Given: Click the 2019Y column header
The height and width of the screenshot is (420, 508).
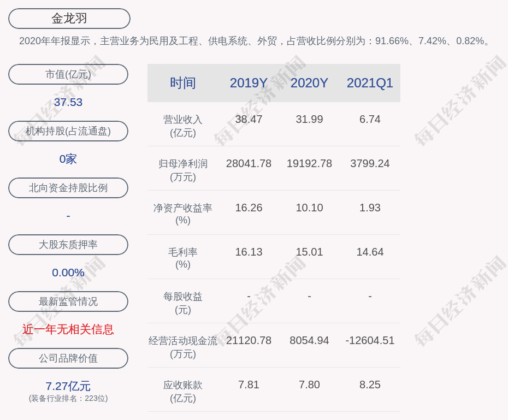Looking at the screenshot, I should (x=249, y=83).
